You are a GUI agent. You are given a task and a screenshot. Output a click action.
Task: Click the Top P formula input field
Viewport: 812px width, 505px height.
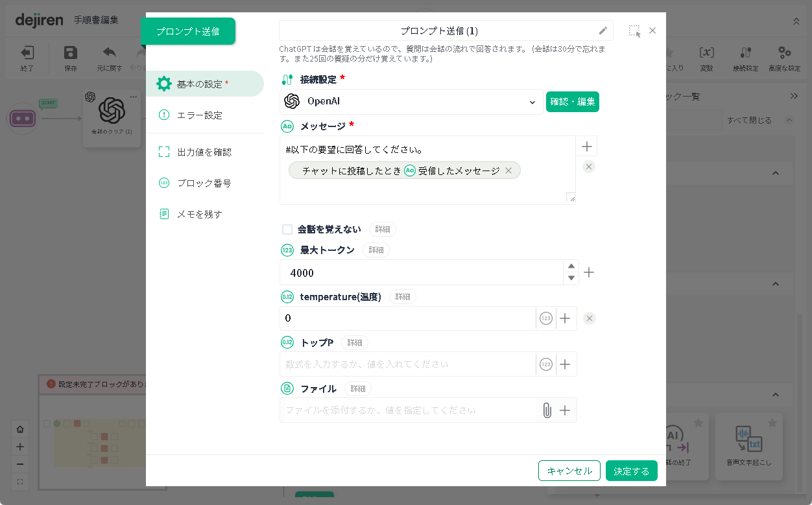tap(407, 364)
